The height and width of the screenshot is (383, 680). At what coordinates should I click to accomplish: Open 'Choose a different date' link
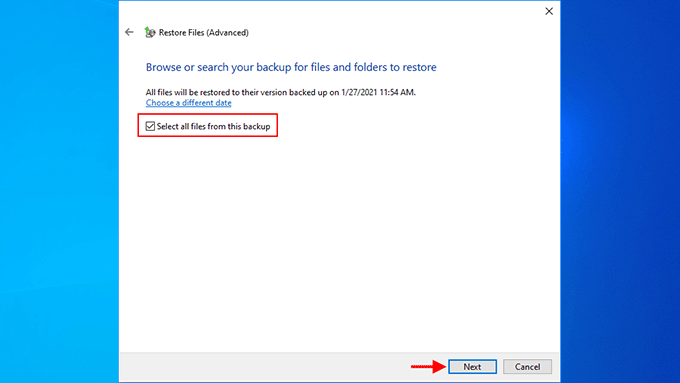188,103
